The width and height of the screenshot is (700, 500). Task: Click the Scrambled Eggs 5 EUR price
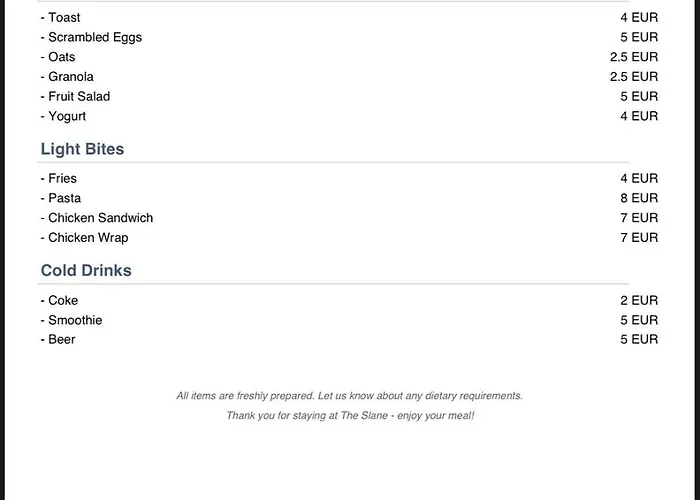pyautogui.click(x=639, y=37)
